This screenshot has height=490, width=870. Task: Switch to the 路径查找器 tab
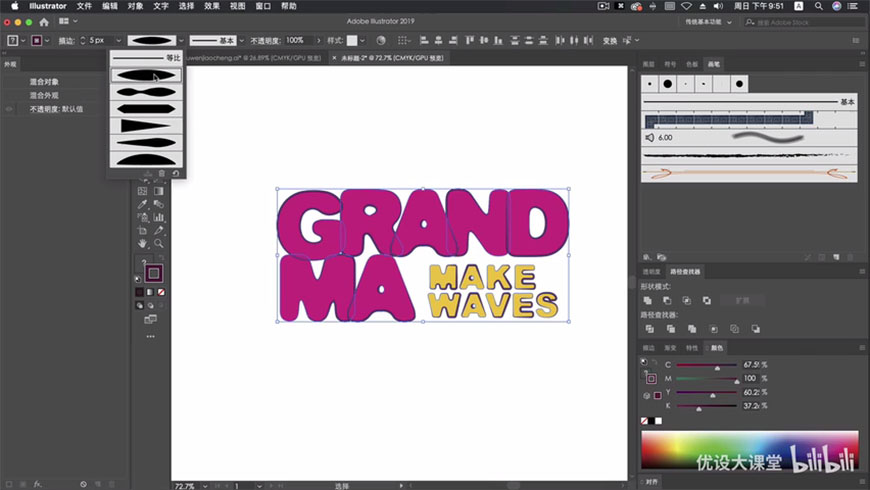pyautogui.click(x=686, y=271)
